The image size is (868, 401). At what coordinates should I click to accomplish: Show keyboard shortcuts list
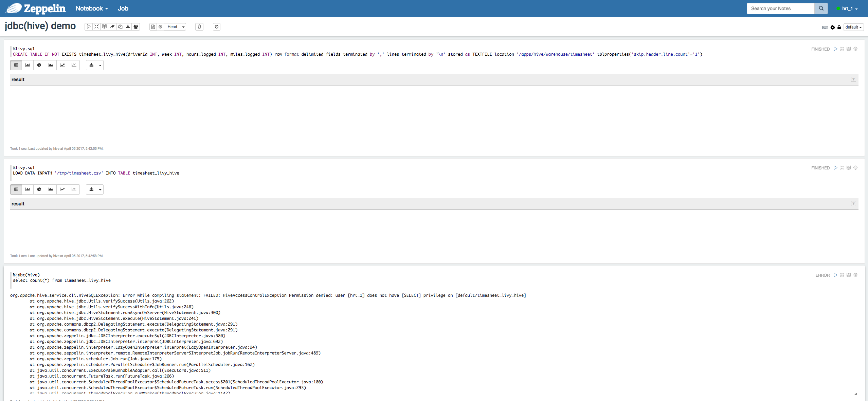click(x=825, y=27)
